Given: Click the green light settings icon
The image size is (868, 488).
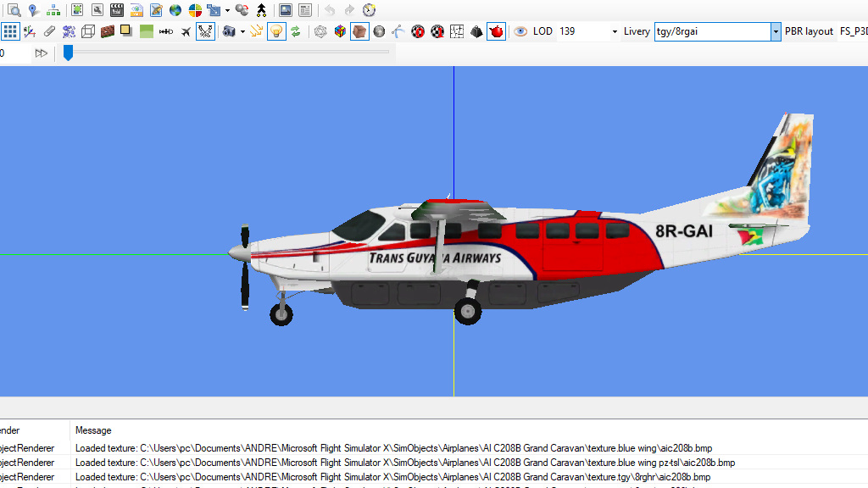Looking at the screenshot, I should click(x=77, y=10).
